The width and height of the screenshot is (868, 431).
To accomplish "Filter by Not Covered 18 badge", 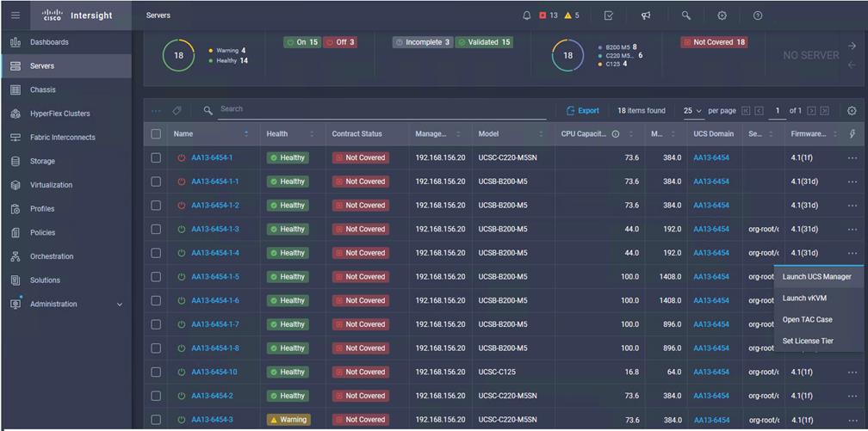I will tap(714, 42).
